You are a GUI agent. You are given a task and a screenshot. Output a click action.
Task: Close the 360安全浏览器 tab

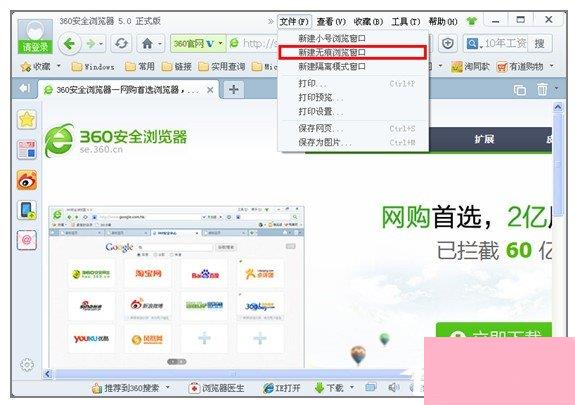pyautogui.click(x=210, y=90)
